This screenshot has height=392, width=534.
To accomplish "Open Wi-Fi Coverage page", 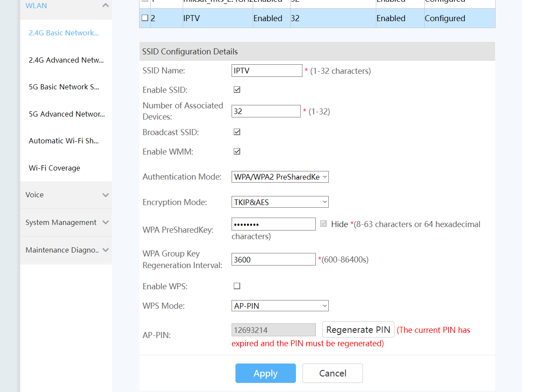I will [54, 168].
